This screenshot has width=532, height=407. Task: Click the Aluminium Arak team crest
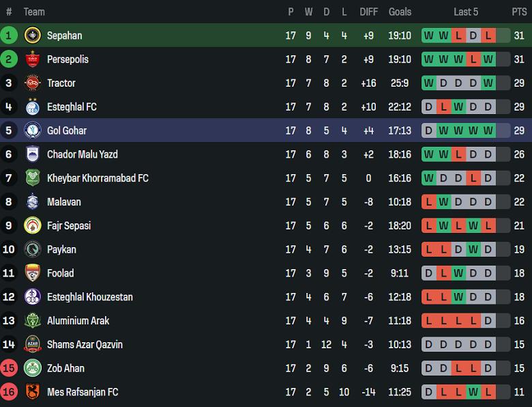click(x=33, y=321)
